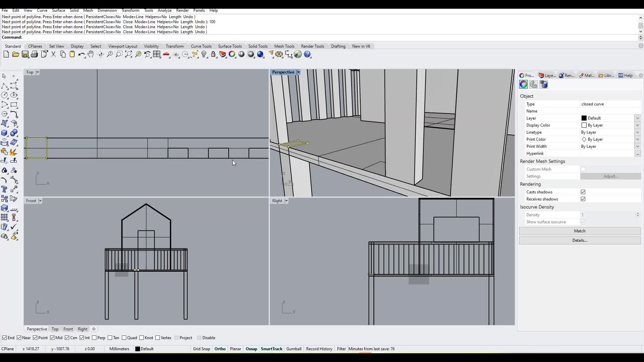This screenshot has height=362, width=644.
Task: Enable the Perp object snap
Action: (x=94, y=338)
